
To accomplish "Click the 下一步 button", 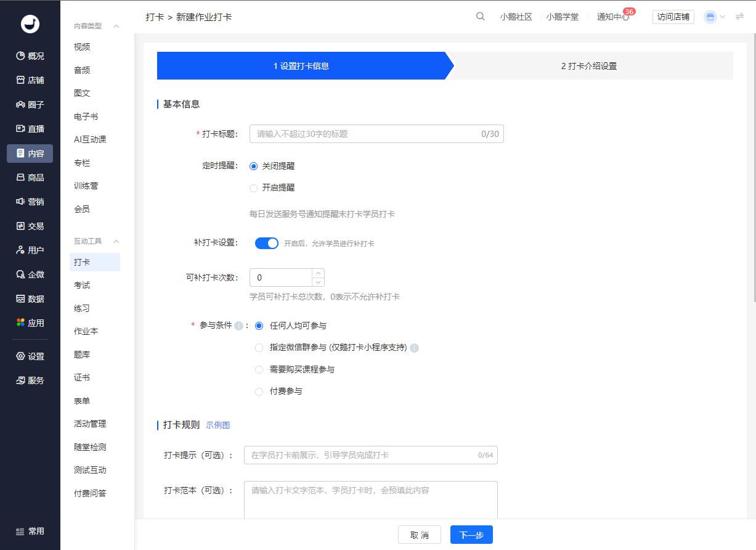I will click(x=471, y=535).
